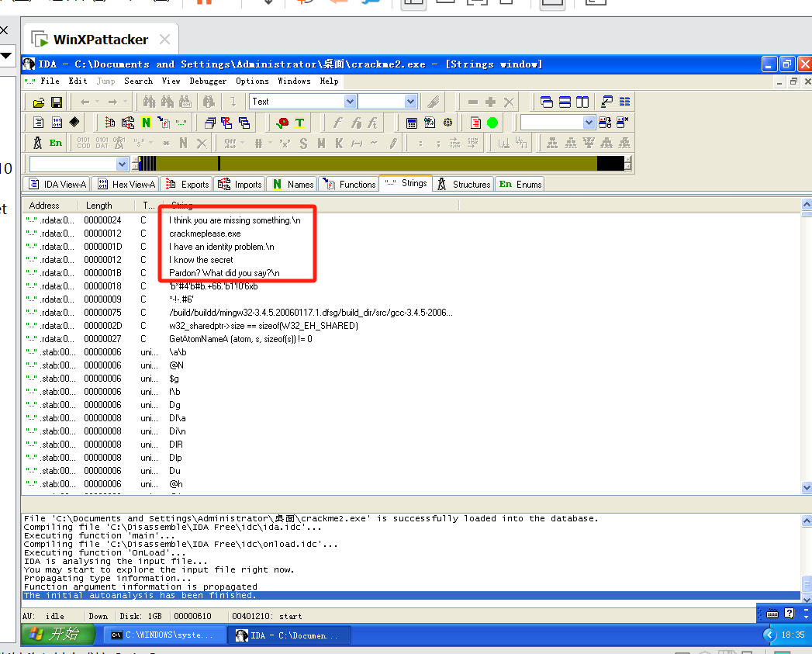Open the Text search type dropdown
This screenshot has width=812, height=654.
350,102
